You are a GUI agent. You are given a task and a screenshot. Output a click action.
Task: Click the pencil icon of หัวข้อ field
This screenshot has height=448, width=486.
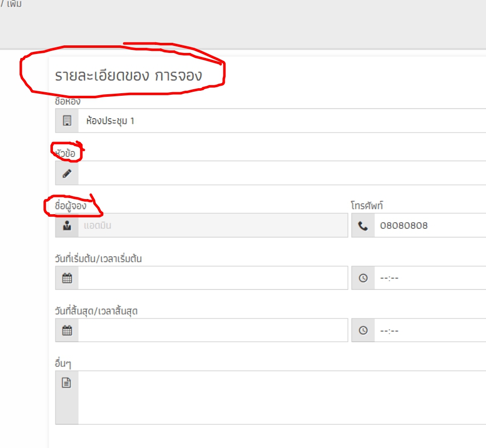67,173
